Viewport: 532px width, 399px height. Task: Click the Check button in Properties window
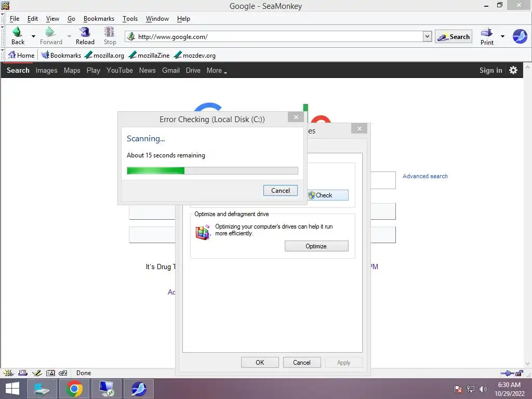pos(328,195)
